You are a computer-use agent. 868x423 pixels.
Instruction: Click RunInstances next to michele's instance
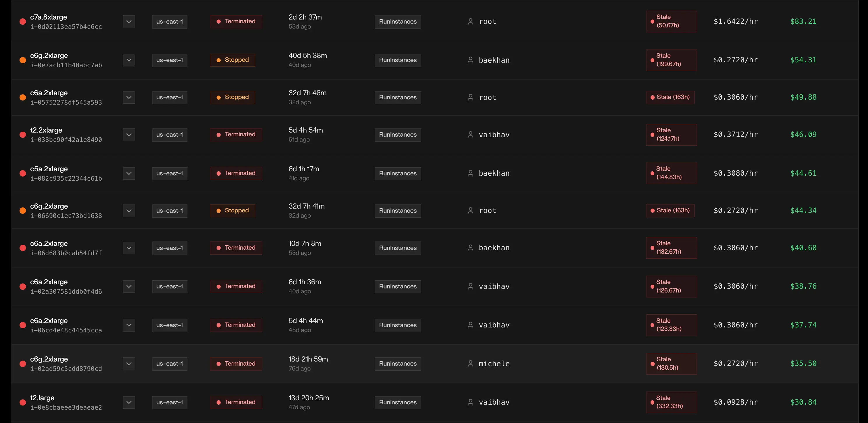(398, 364)
